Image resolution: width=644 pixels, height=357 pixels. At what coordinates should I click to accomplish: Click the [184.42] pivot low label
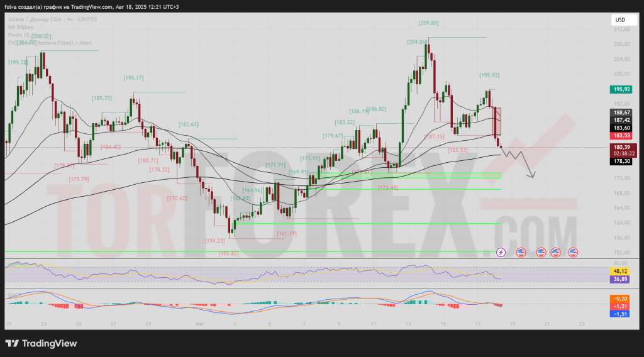click(x=111, y=147)
